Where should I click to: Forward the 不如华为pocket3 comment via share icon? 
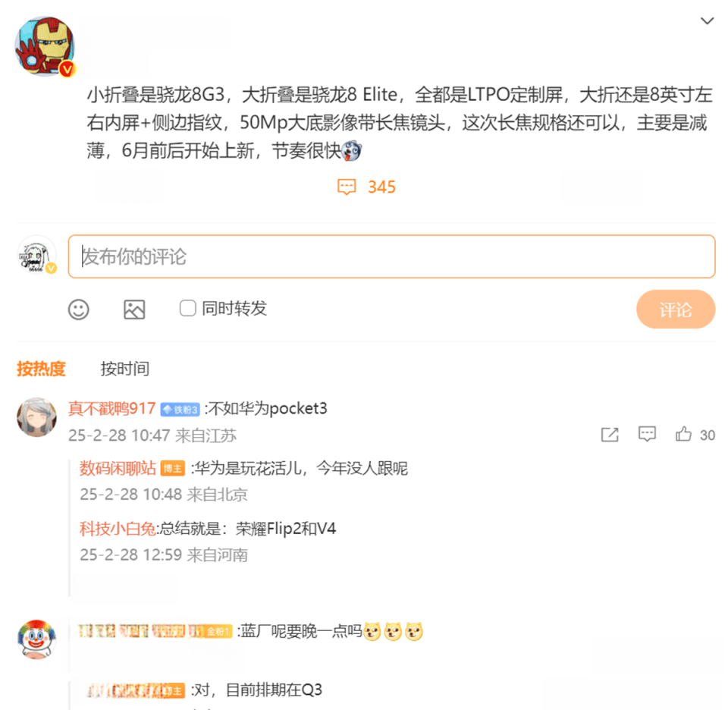(x=610, y=435)
